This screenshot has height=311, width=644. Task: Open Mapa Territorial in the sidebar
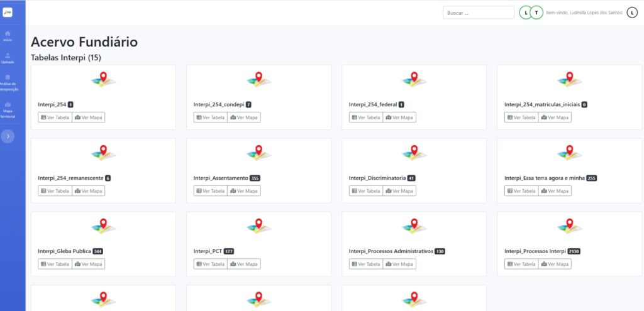pos(8,109)
